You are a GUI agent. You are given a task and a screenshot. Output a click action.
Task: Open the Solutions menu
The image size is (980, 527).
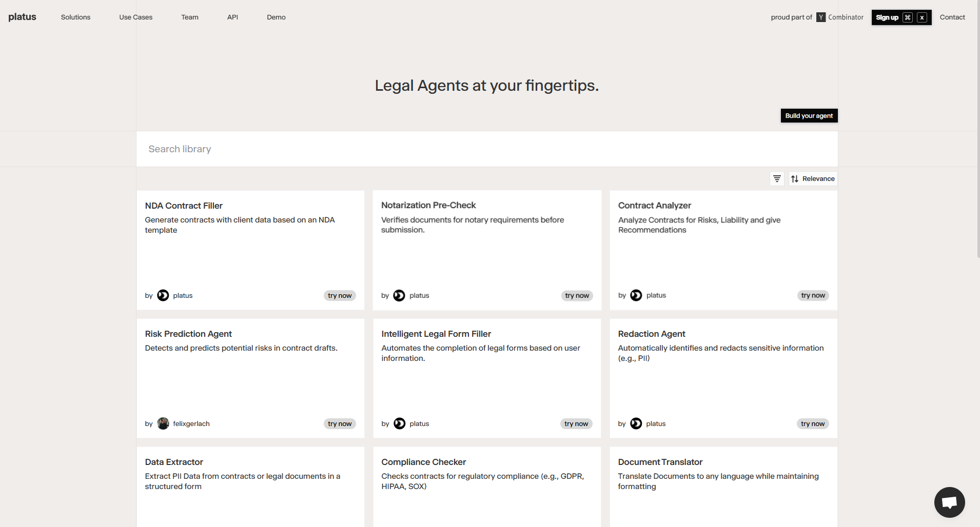[x=75, y=17]
